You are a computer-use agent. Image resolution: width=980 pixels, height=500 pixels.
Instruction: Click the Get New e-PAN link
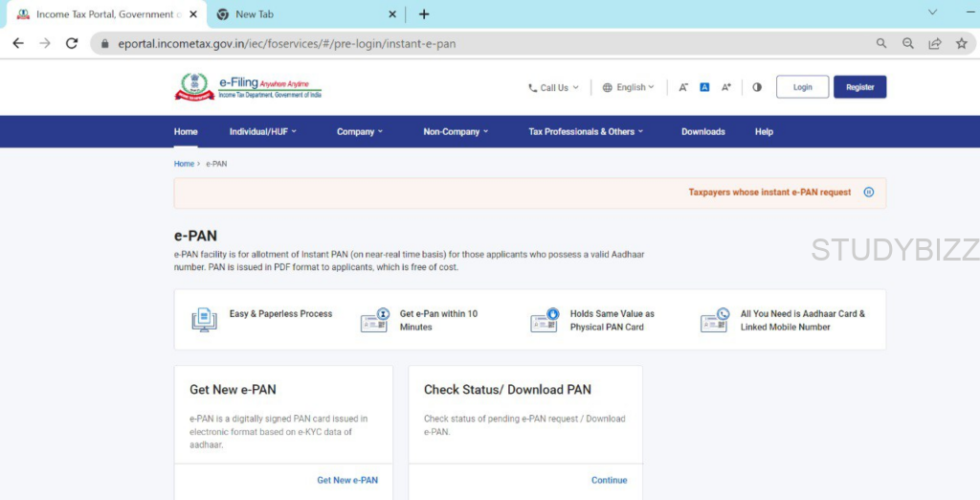(x=347, y=480)
